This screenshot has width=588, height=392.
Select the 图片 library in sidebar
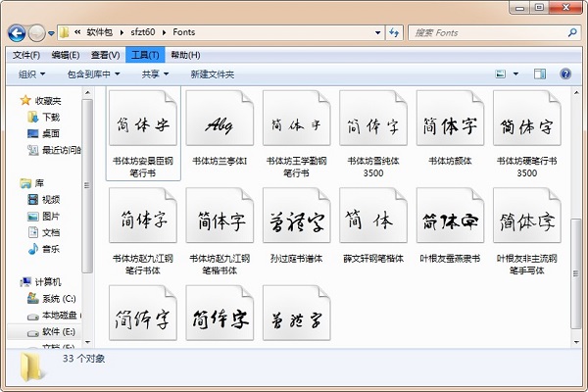[x=50, y=216]
